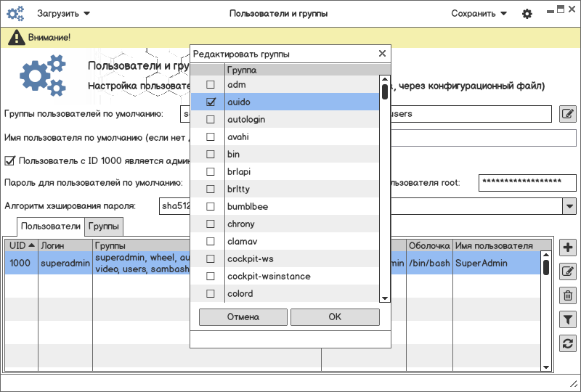
Task: Click the refresh users list icon
Action: [x=568, y=343]
